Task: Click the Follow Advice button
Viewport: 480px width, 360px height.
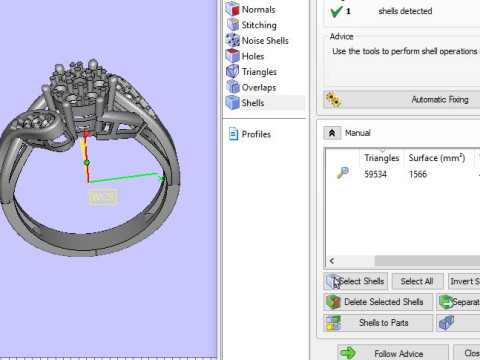Action: 393,353
